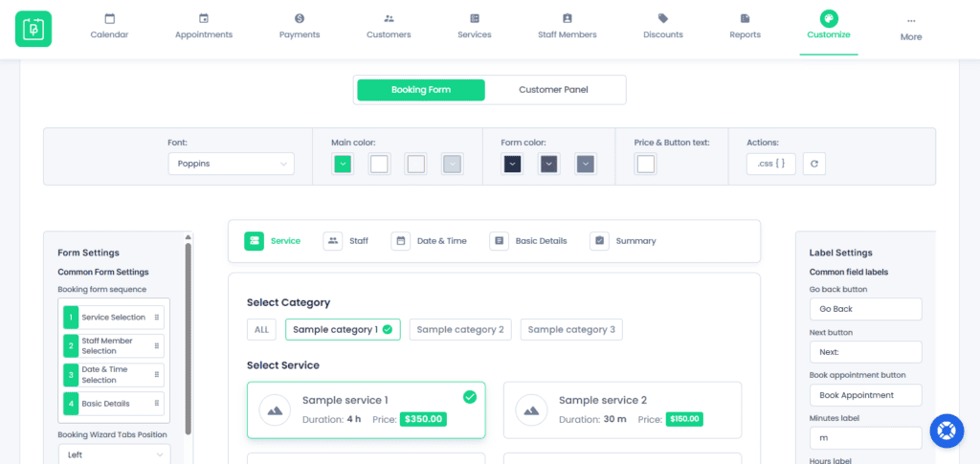Click the $350.00 price badge

[x=423, y=419]
